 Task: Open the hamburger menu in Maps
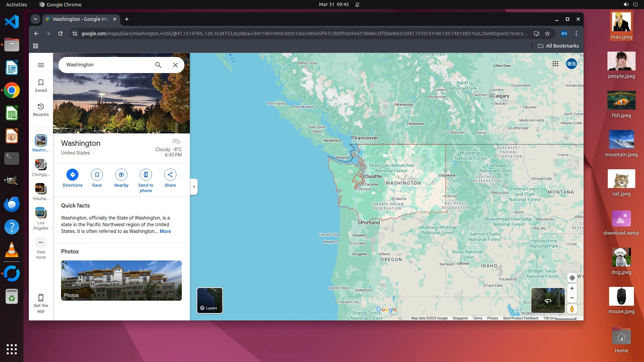(x=41, y=65)
